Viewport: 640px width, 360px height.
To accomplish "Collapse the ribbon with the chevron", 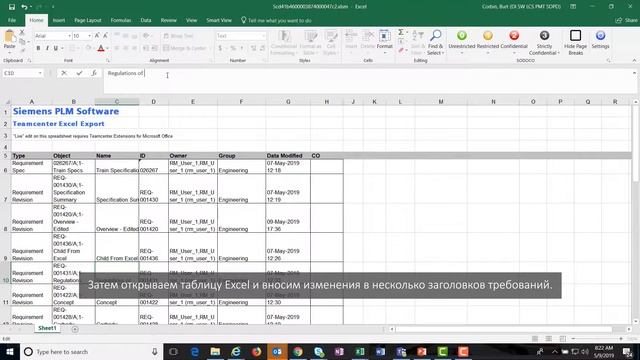I will coord(634,60).
